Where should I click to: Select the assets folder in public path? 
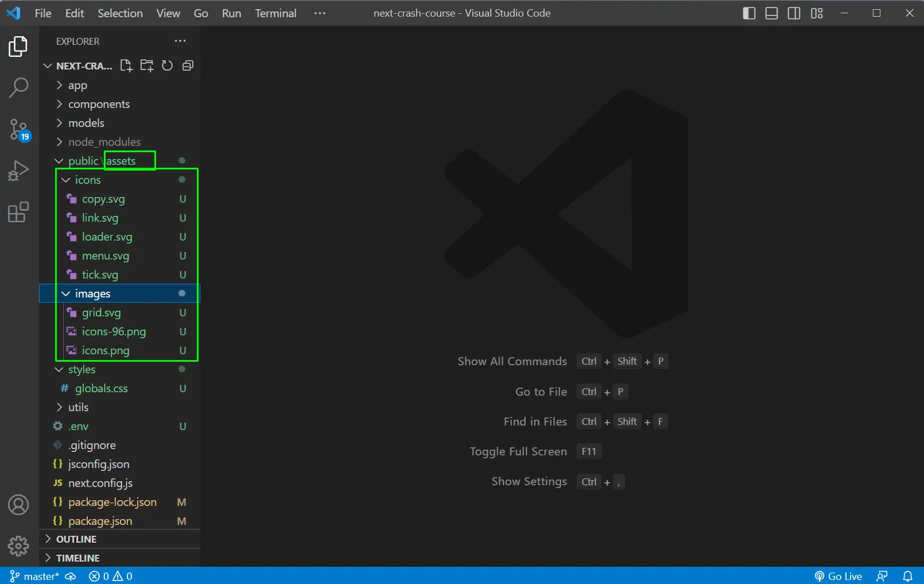coord(121,161)
